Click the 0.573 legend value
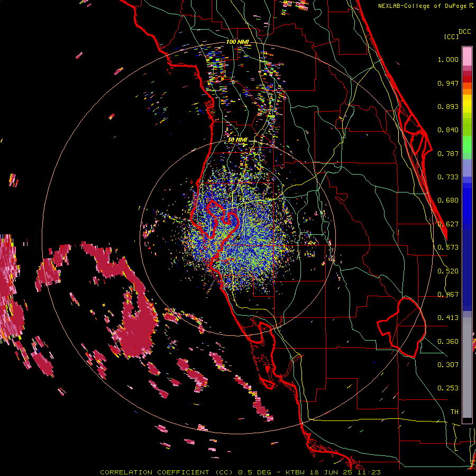Viewport: 476px width, 476px height. 448,248
